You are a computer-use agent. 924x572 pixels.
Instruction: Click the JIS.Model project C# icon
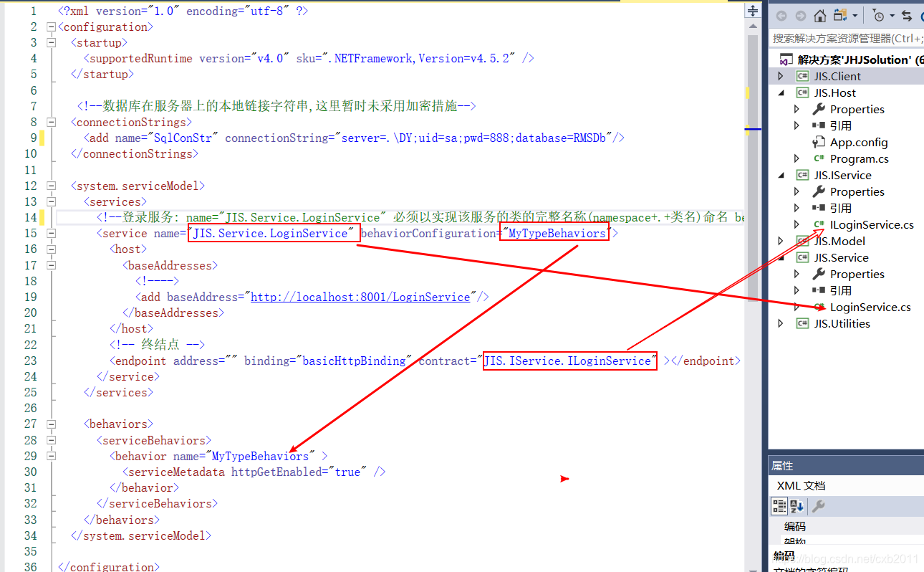802,241
